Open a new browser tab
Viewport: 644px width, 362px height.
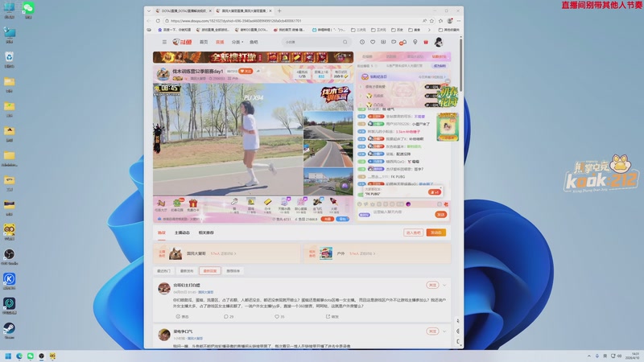point(279,10)
